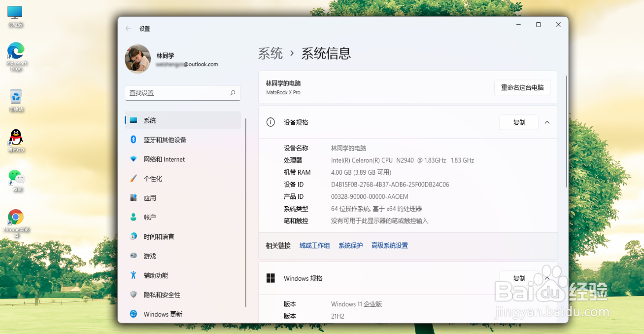Screen dimensions: 644x334
Task: Open the 林同学 profile avatar
Action: coord(138,59)
